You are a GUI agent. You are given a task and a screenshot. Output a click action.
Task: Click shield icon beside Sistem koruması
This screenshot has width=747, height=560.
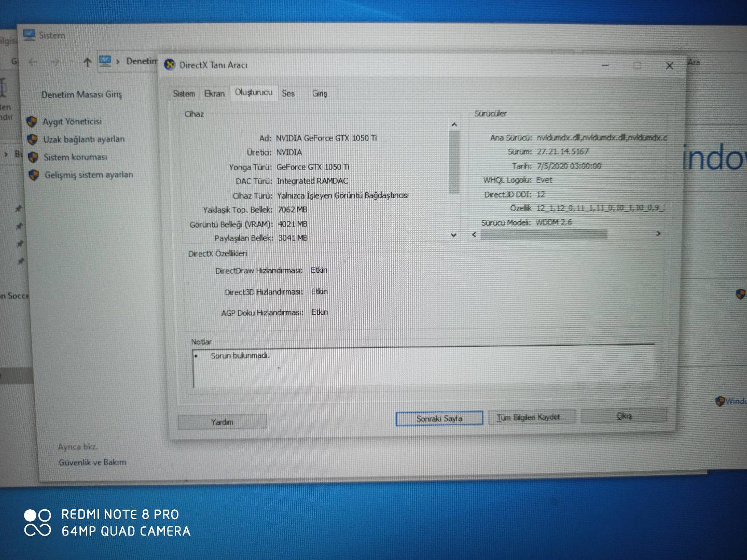[33, 157]
